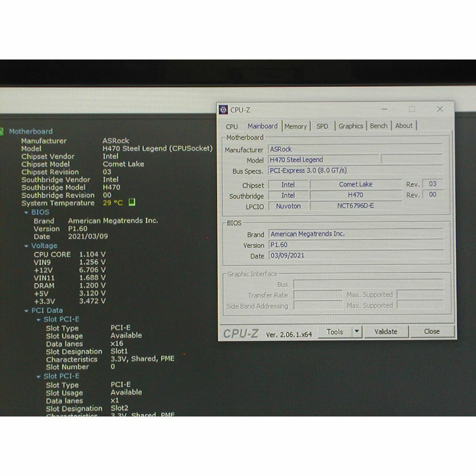Click the Chipset Model value Comet Lake in Speccy
This screenshot has height=476, width=476.
click(123, 164)
